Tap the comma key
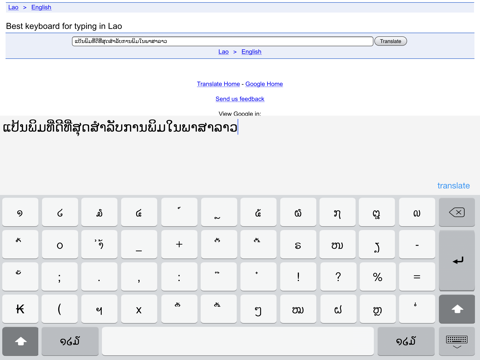Screen dimensions: 480x360 [139, 277]
